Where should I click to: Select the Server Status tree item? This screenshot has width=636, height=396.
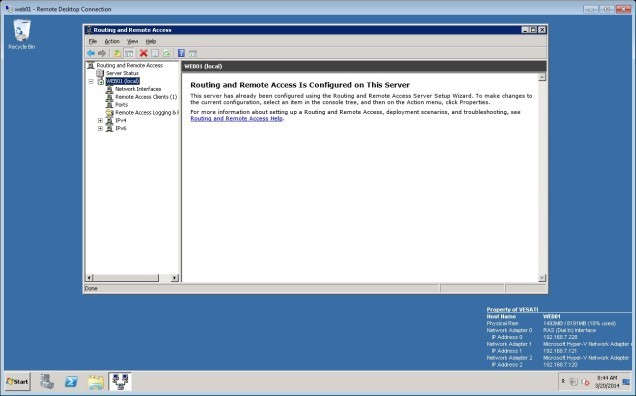pyautogui.click(x=122, y=73)
